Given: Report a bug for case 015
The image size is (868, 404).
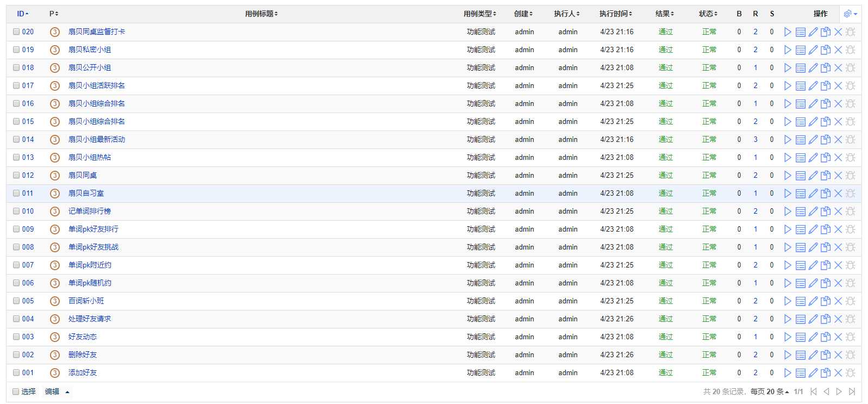Looking at the screenshot, I should [851, 122].
